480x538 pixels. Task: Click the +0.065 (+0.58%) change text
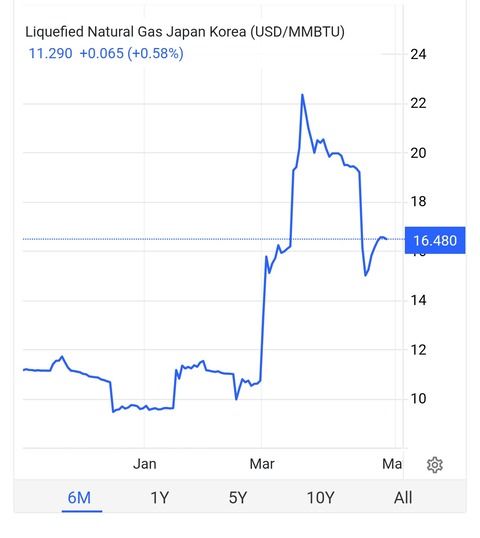click(131, 54)
